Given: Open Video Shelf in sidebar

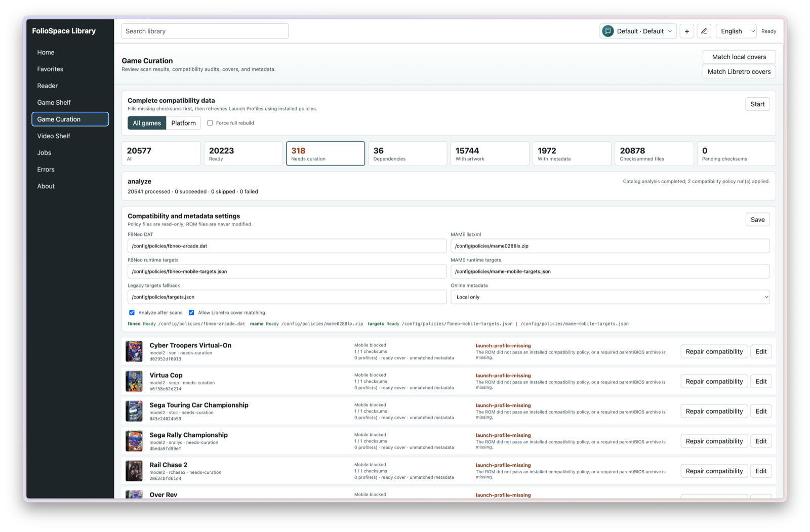Looking at the screenshot, I should pos(70,136).
